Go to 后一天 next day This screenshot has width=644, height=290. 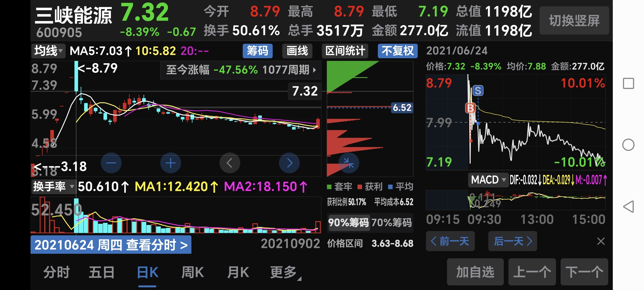(x=512, y=241)
